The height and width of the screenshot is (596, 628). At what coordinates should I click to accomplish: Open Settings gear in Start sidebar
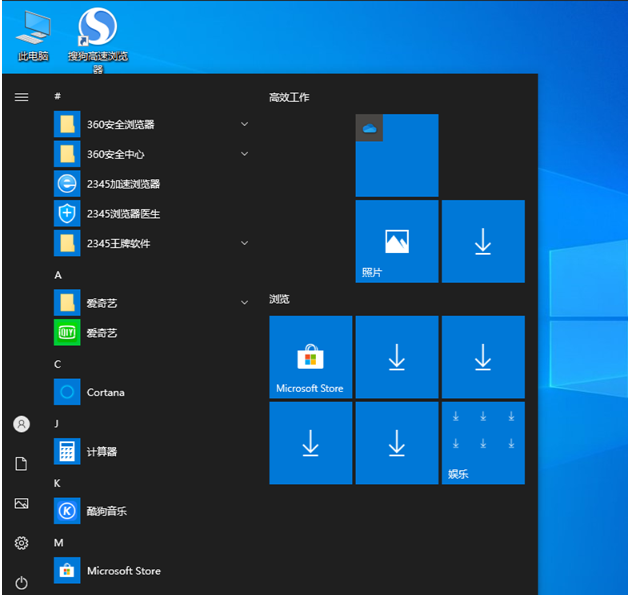point(21,543)
